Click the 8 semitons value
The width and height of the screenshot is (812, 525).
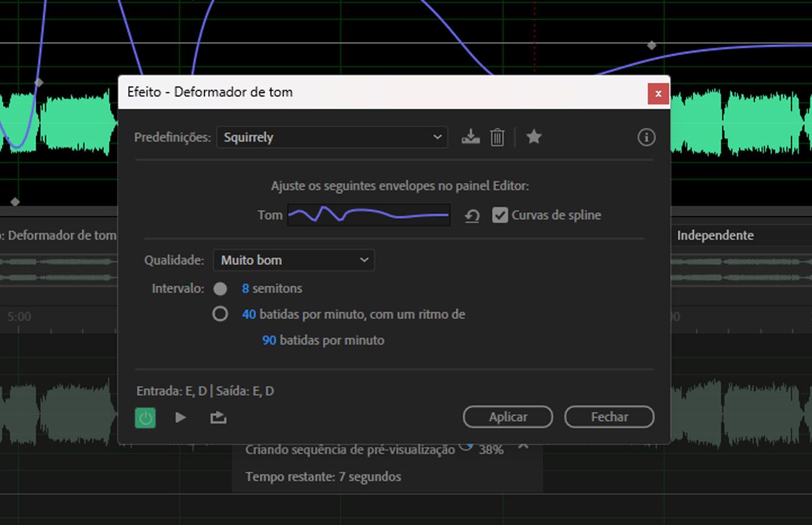245,289
